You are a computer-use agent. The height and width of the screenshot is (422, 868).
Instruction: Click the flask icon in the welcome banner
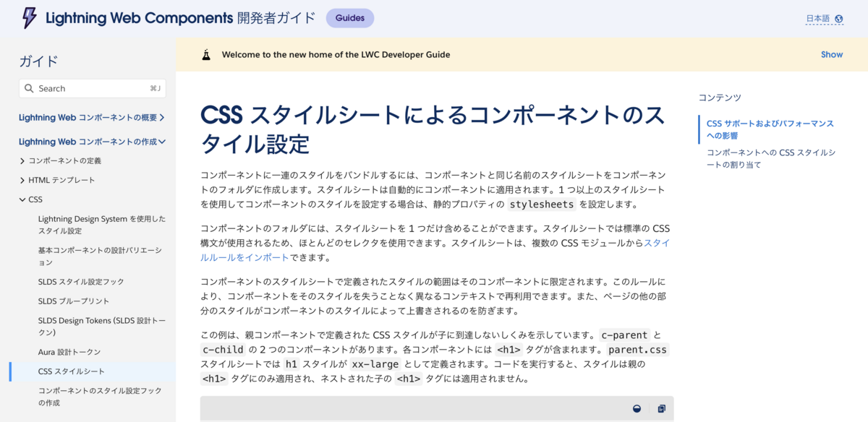(206, 54)
